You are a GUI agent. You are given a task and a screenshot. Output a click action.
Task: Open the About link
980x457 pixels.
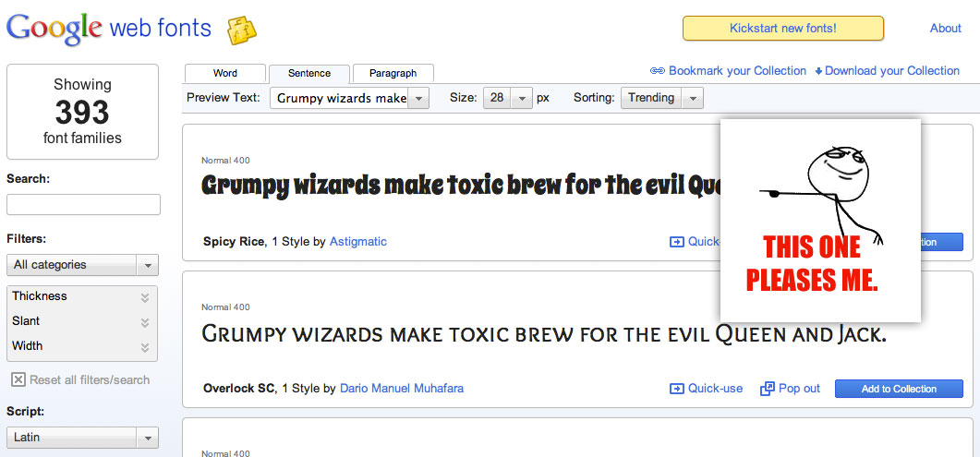pos(946,28)
